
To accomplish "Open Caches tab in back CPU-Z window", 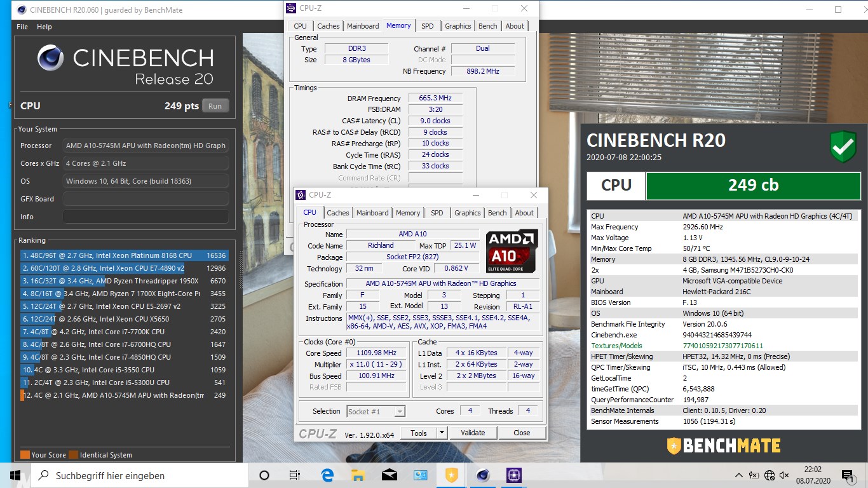I will pos(329,26).
